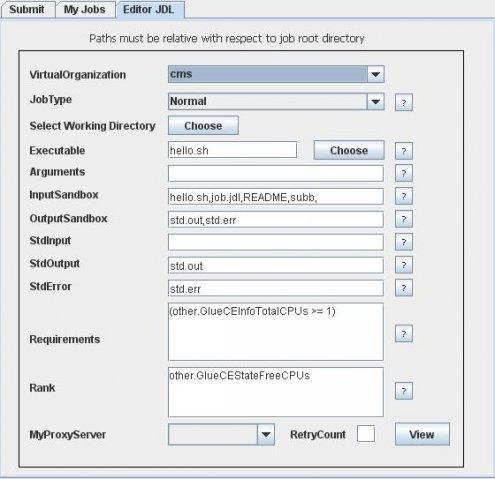This screenshot has height=479, width=495.
Task: Open help for StdInput field
Action: tap(404, 242)
